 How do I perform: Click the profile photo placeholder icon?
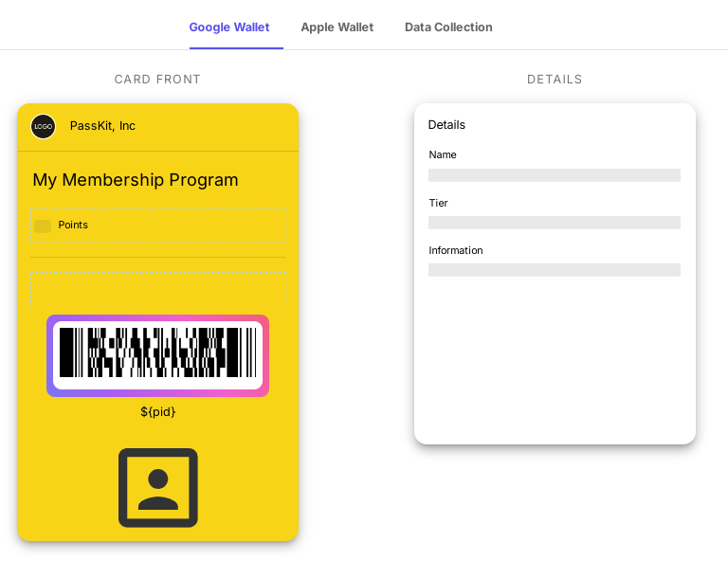point(158,488)
